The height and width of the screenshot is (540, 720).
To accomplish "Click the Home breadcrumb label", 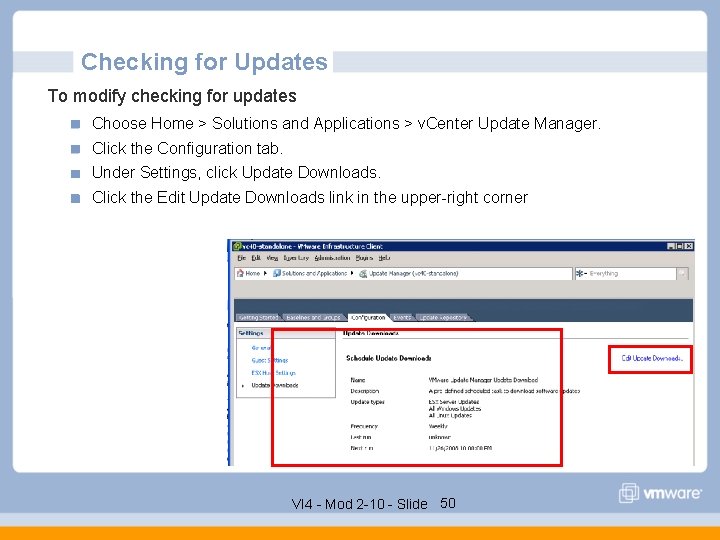I will (253, 273).
